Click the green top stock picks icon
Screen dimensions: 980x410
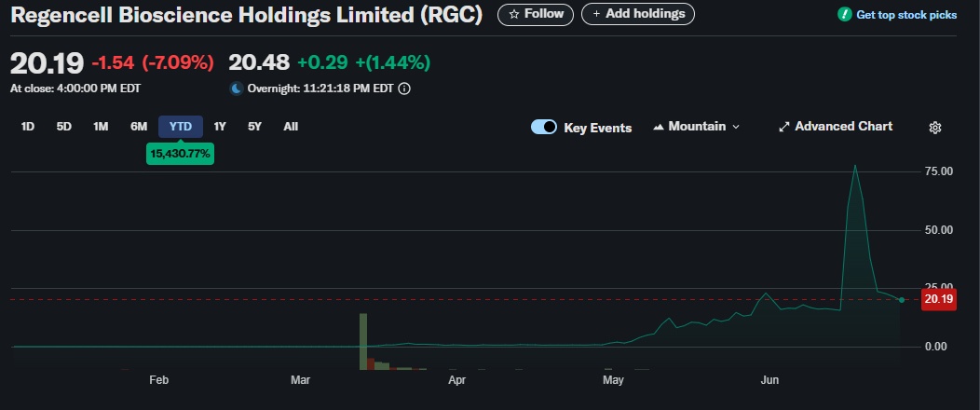tap(844, 14)
